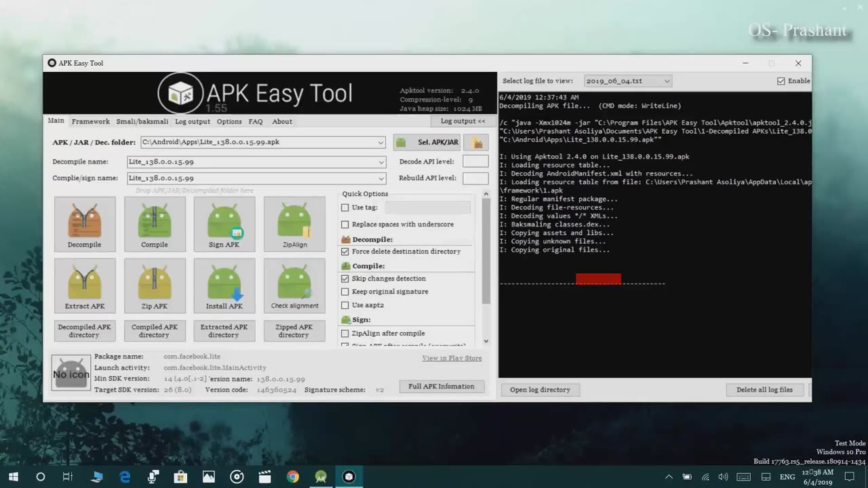The image size is (868, 488).
Task: Click the Extract APK icon button
Action: tap(85, 285)
